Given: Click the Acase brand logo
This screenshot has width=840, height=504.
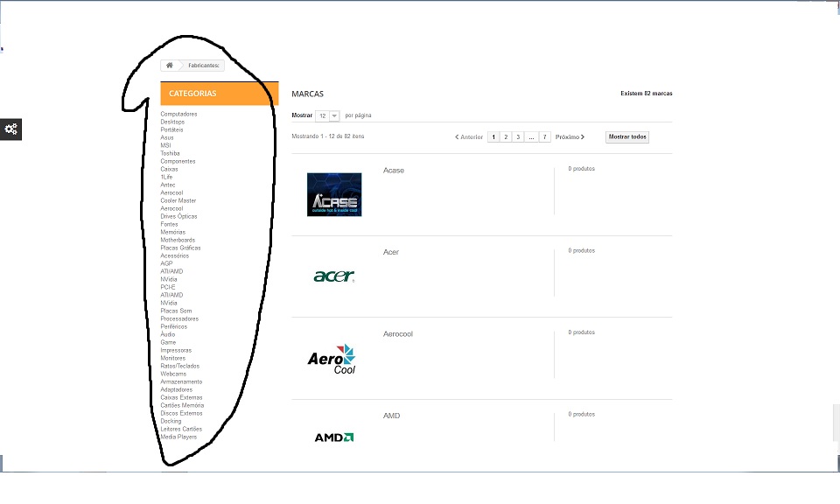Looking at the screenshot, I should click(x=334, y=194).
